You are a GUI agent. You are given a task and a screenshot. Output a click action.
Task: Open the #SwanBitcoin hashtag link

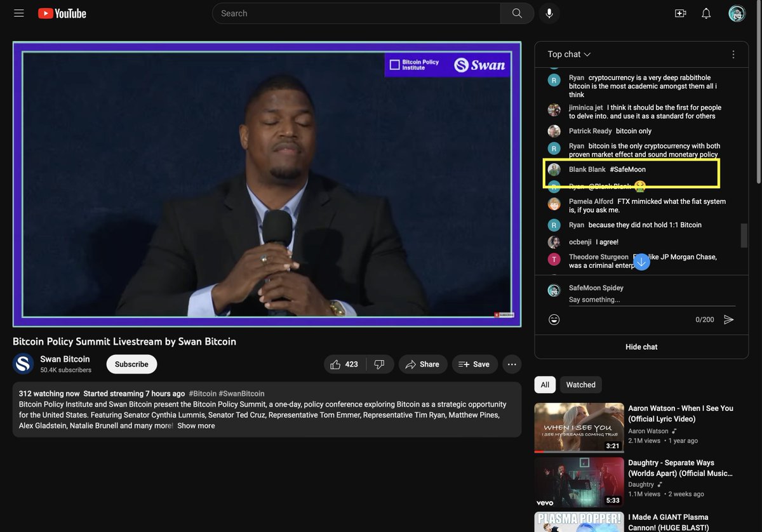coord(241,394)
